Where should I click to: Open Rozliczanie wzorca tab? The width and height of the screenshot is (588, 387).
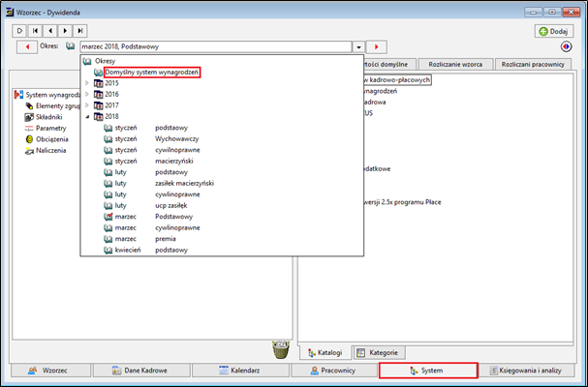tap(455, 64)
